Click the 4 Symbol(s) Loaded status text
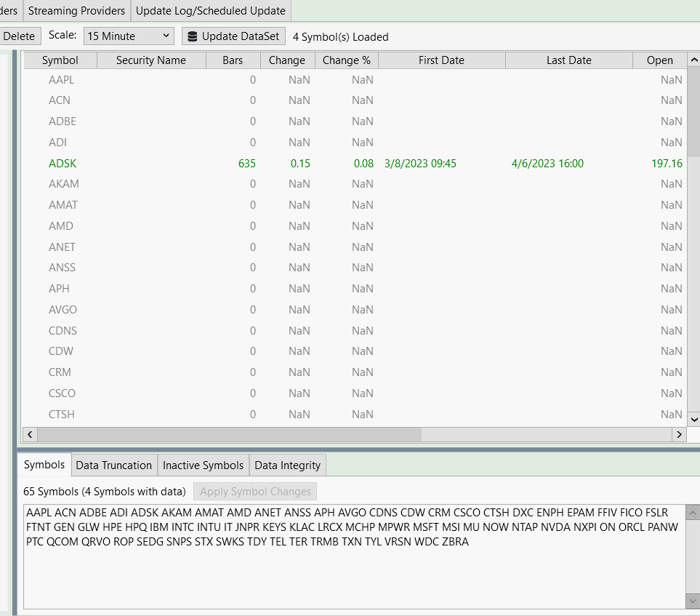 341,36
